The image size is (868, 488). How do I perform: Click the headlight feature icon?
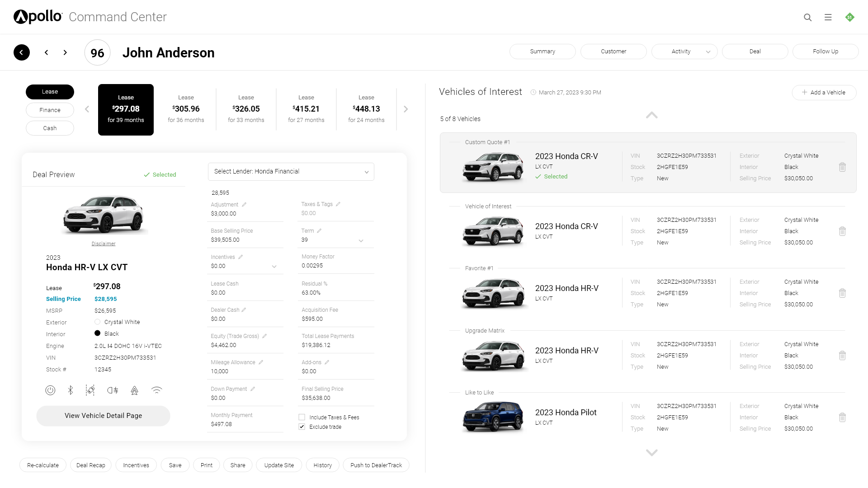pyautogui.click(x=113, y=390)
